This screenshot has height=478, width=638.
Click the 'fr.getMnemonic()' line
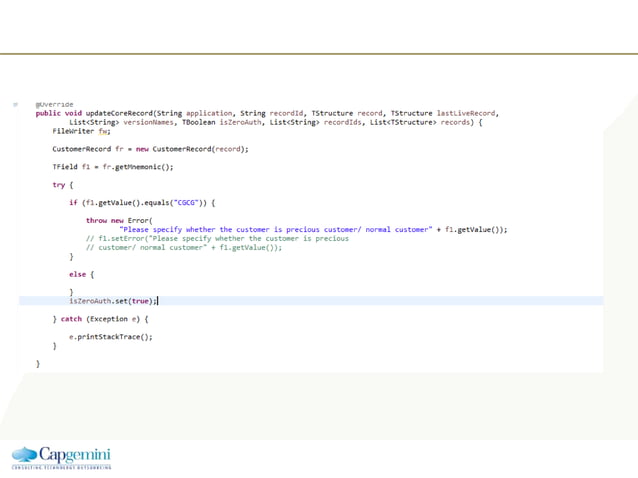pos(113,167)
